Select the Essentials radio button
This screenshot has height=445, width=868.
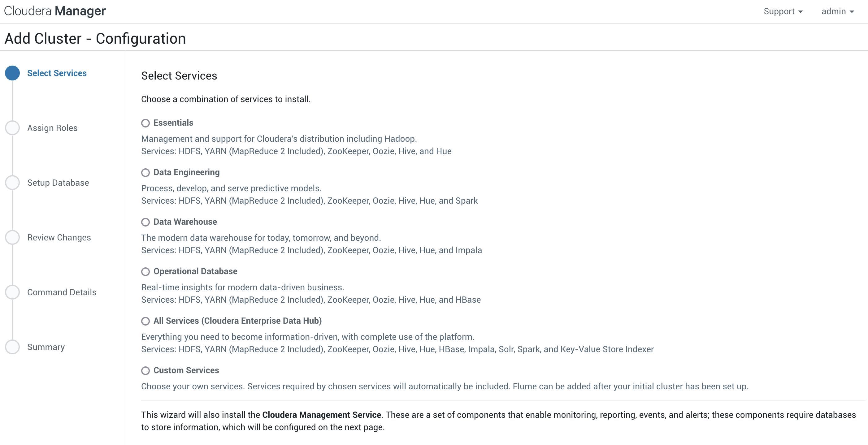click(x=145, y=123)
